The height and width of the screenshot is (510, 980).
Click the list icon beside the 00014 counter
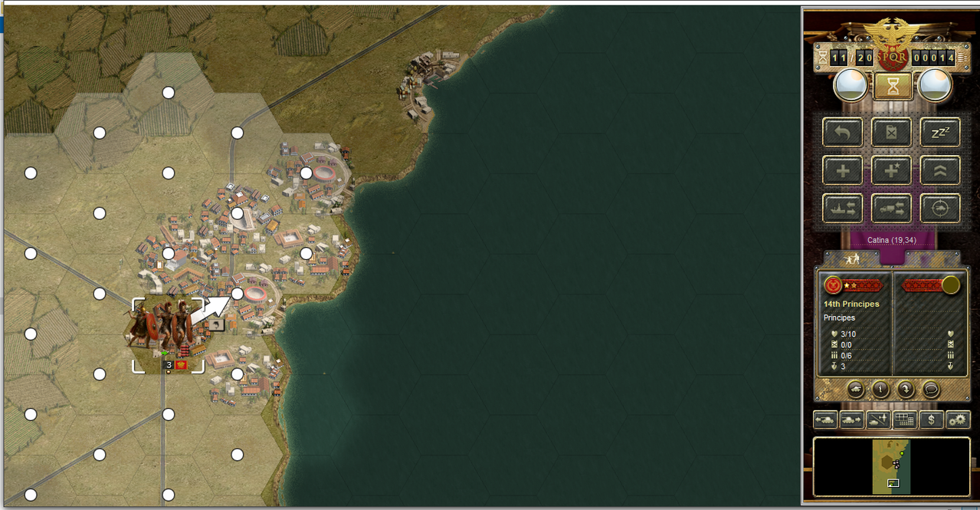pyautogui.click(x=962, y=58)
